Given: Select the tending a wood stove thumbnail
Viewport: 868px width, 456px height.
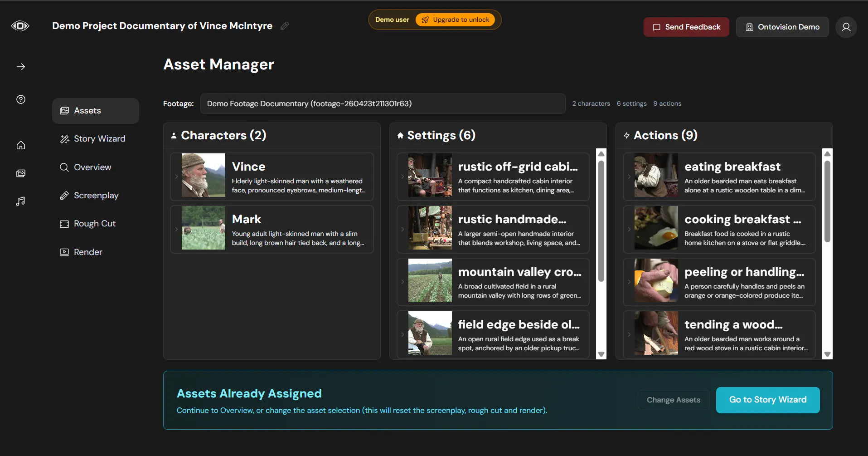Looking at the screenshot, I should 656,333.
